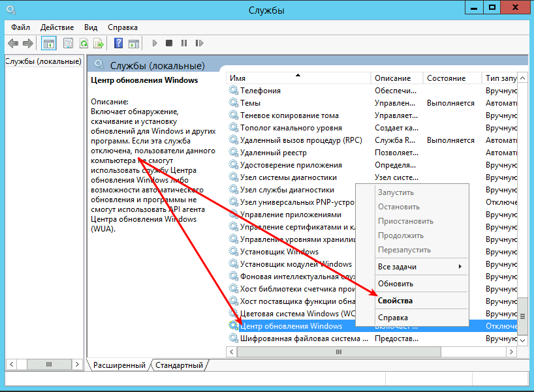Screen dimensions: 534x392
Task: Select the Установщик Windows service name
Action: coord(279,252)
